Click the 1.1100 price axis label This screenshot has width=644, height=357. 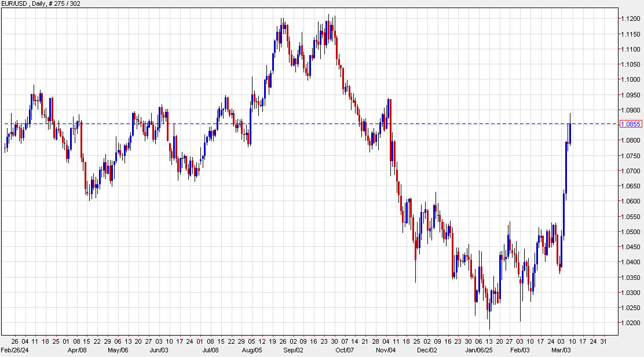click(x=631, y=49)
